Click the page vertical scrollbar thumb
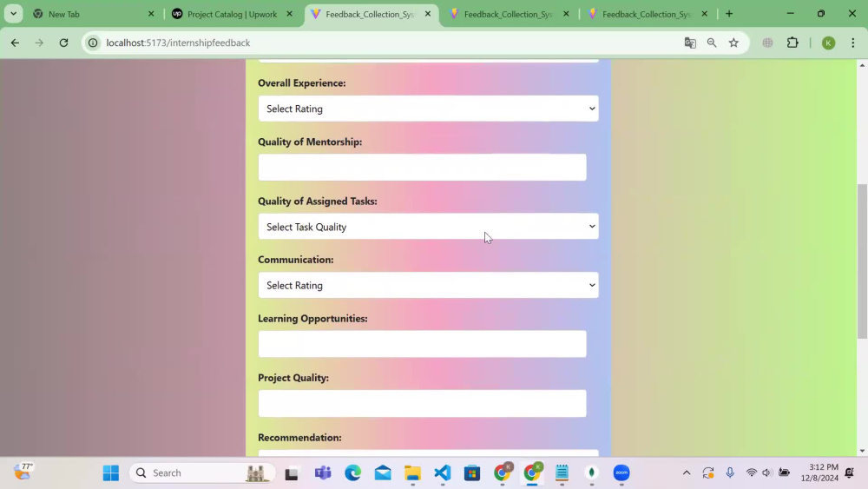This screenshot has height=489, width=868. (x=863, y=261)
